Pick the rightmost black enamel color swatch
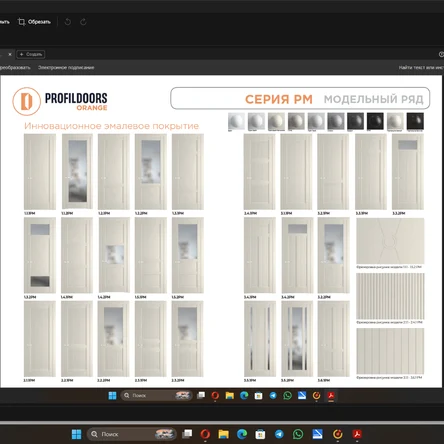Image resolution: width=444 pixels, height=444 pixels. pyautogui.click(x=415, y=121)
